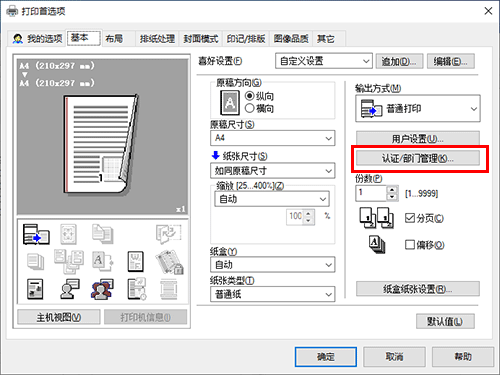The height and width of the screenshot is (375, 500).
Task: Click the 份数 copies input field
Action: 371,193
